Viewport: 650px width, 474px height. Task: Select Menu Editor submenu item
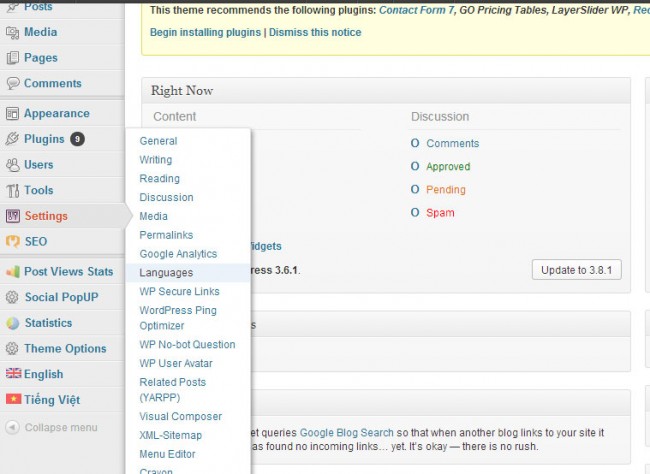tap(167, 454)
